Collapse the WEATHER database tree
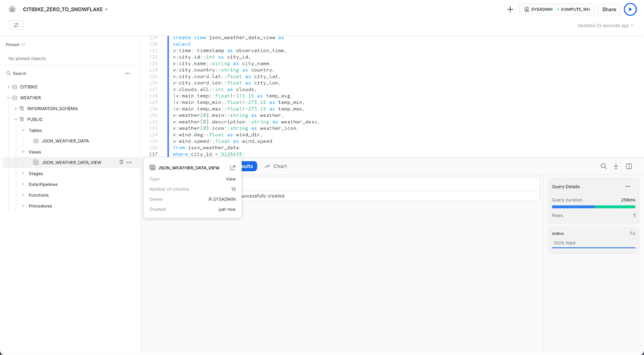 click(9, 97)
